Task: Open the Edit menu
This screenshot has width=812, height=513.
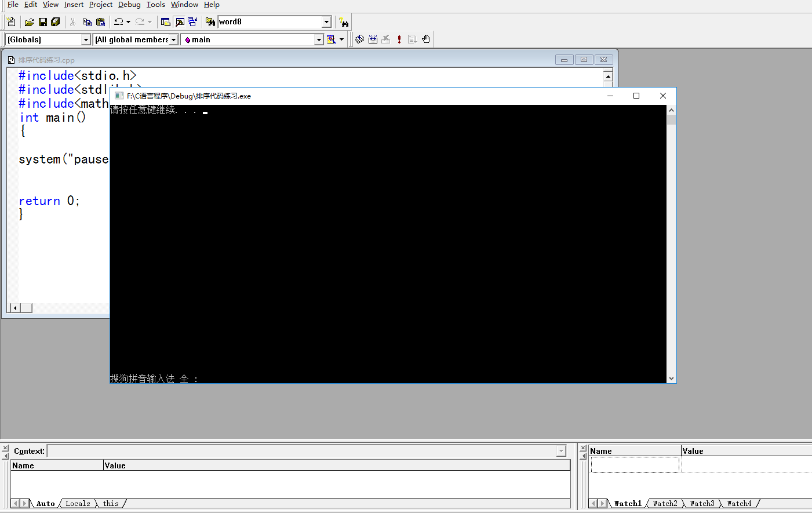Action: tap(31, 5)
